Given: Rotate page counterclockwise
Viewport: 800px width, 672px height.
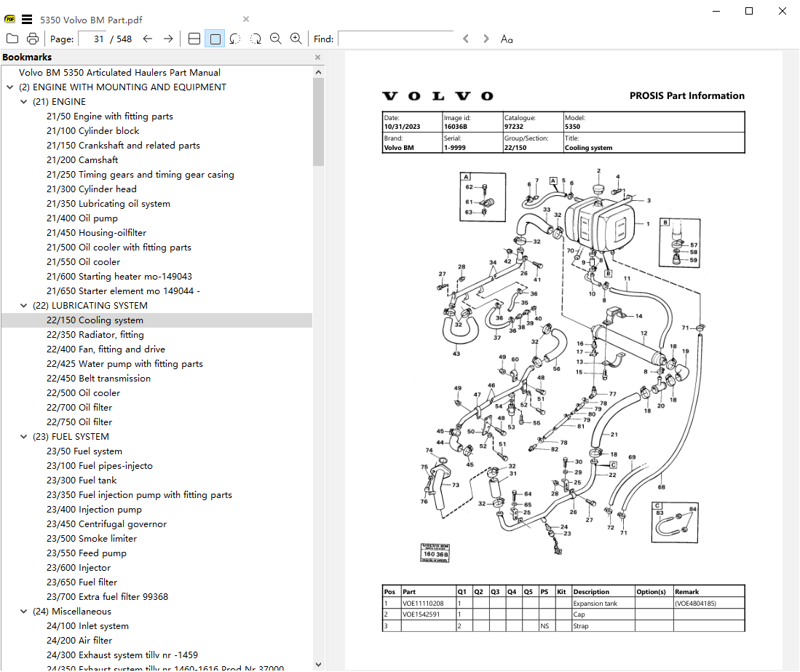Looking at the screenshot, I should [235, 39].
